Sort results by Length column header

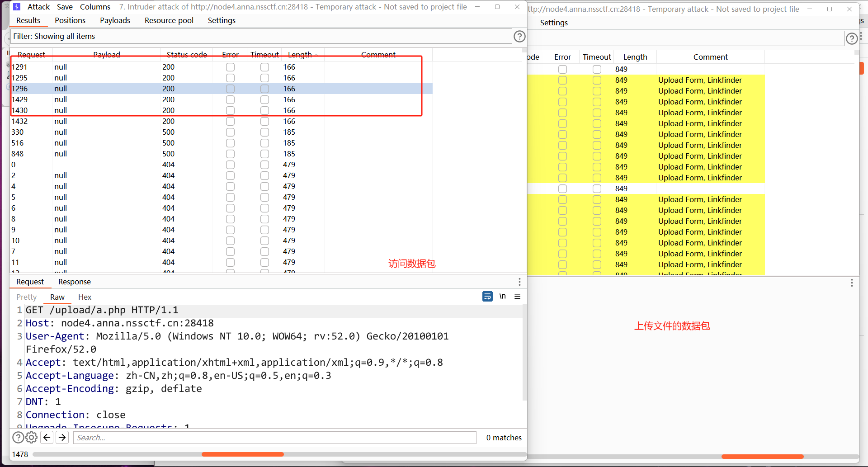pos(303,55)
